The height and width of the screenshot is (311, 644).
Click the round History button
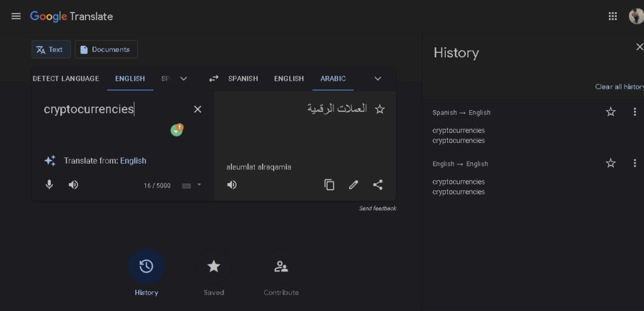coord(146,266)
